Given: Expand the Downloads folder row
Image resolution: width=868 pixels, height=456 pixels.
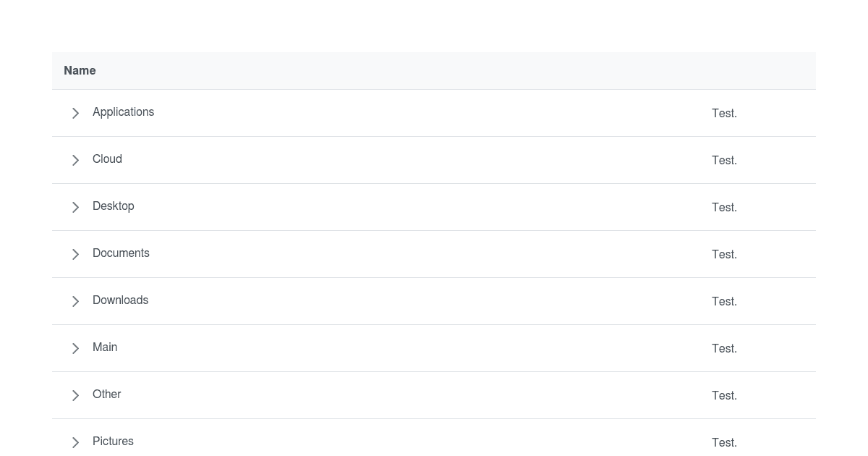Looking at the screenshot, I should click(x=75, y=301).
